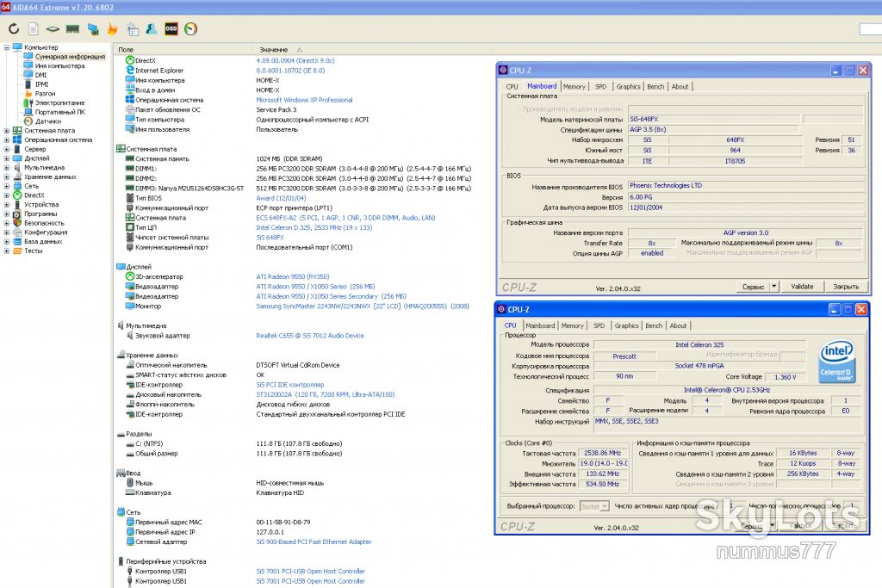
Task: Open SPD tab in upper CPU-Z window
Action: (x=600, y=87)
